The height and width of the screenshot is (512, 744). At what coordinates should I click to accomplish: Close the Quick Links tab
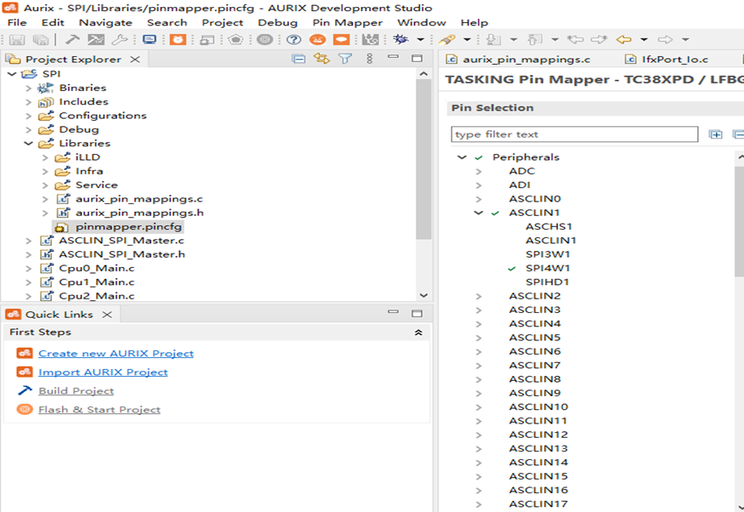click(x=107, y=315)
